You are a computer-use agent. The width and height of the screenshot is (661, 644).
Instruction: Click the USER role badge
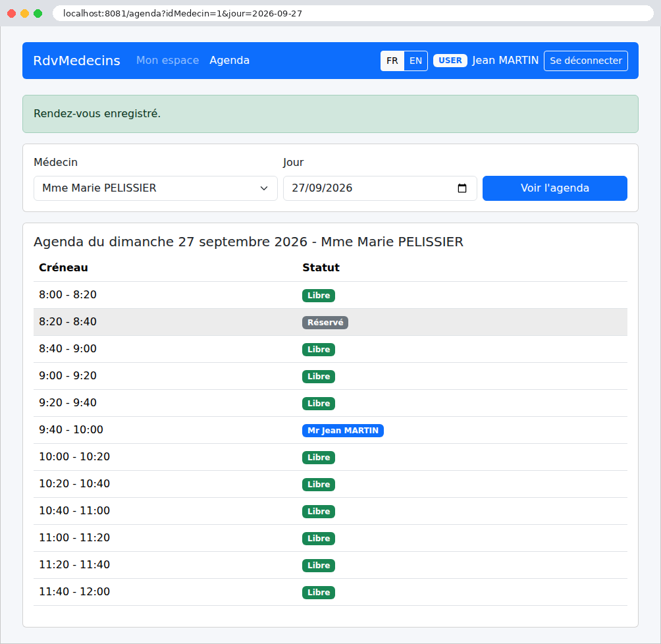click(x=450, y=61)
